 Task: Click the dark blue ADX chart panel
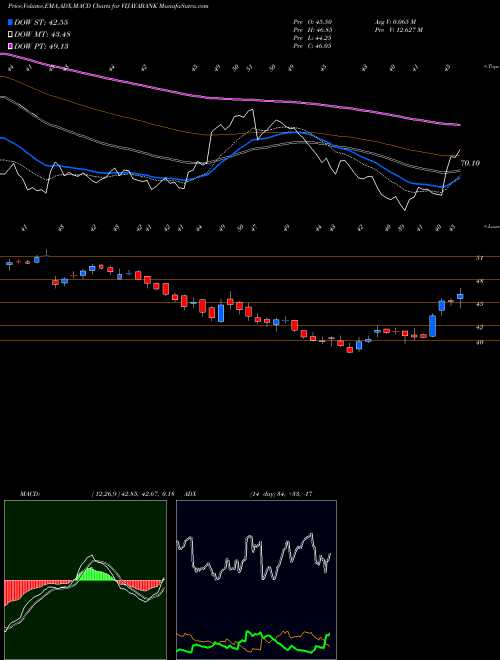(x=256, y=580)
